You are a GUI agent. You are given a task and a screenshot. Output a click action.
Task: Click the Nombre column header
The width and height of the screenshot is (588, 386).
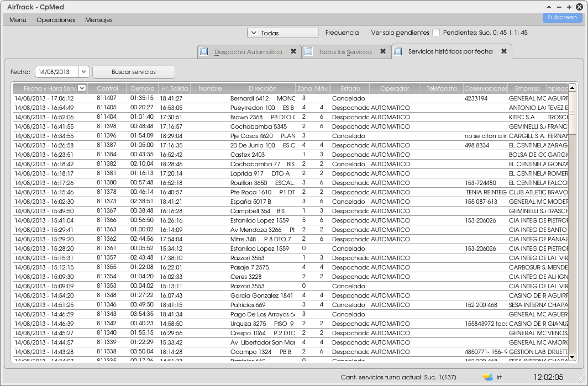[210, 88]
